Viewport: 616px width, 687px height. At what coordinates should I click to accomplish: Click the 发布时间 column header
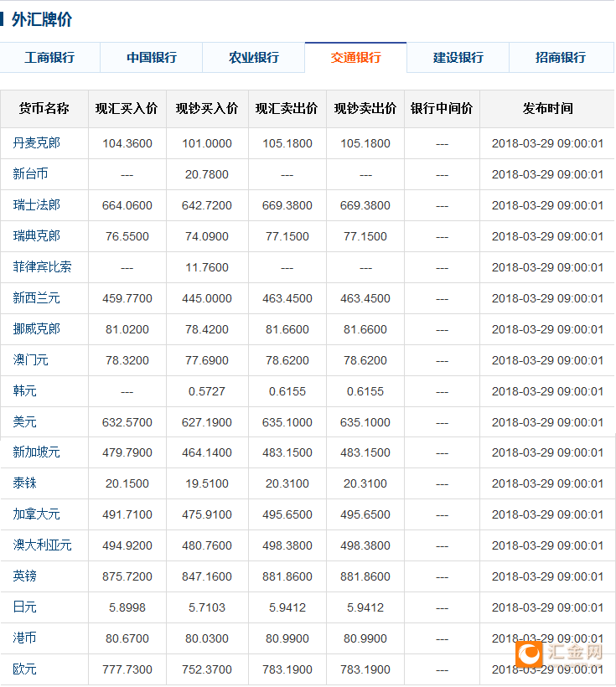(548, 108)
